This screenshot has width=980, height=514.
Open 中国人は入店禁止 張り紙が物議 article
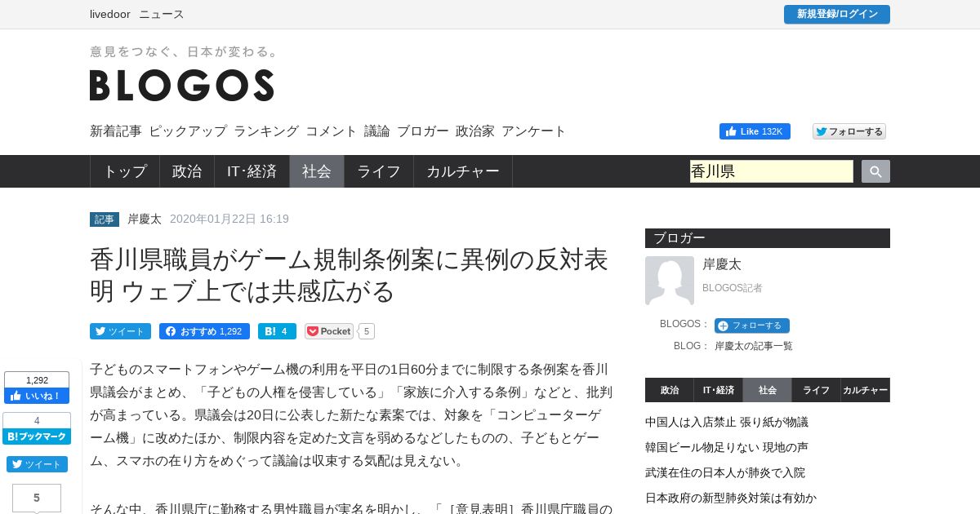727,422
